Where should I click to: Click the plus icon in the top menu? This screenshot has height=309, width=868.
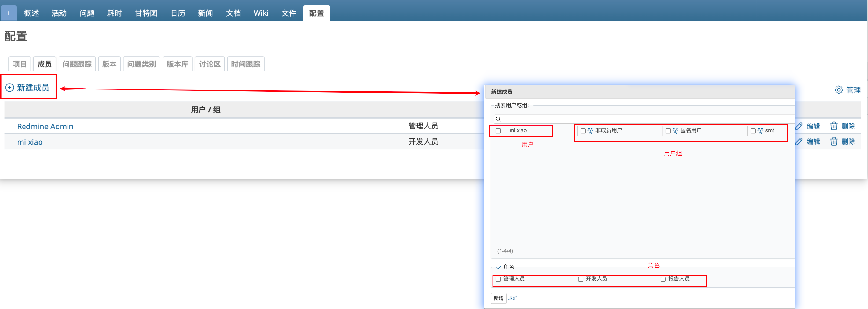coord(9,13)
